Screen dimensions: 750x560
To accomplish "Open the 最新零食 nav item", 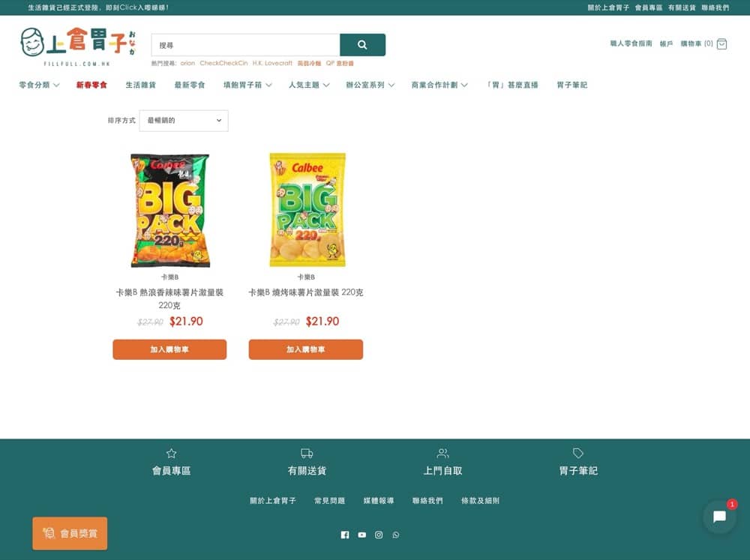I will [x=190, y=85].
